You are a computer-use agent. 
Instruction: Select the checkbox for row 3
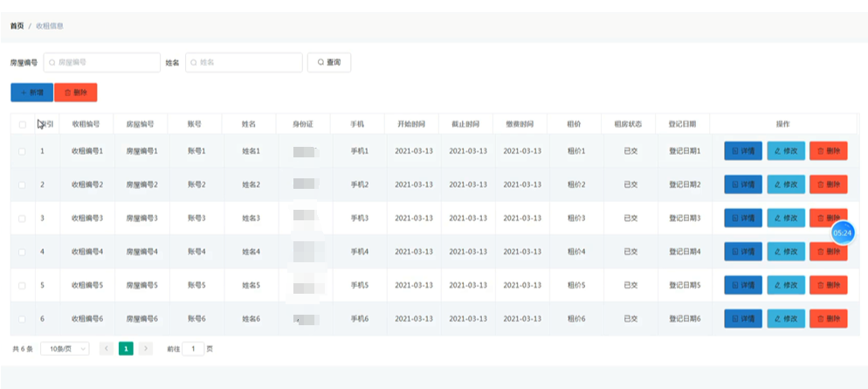[x=23, y=218]
